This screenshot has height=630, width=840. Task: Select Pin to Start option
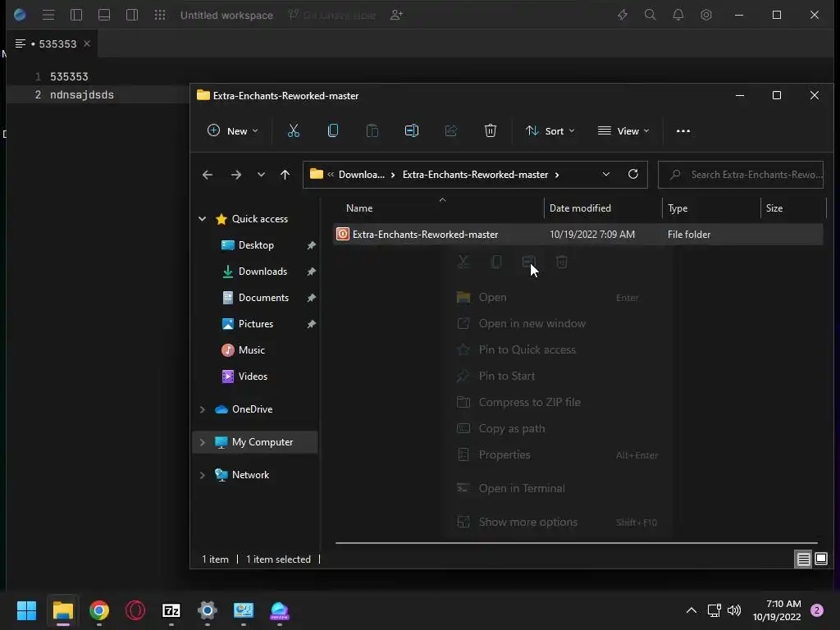[x=557, y=376]
